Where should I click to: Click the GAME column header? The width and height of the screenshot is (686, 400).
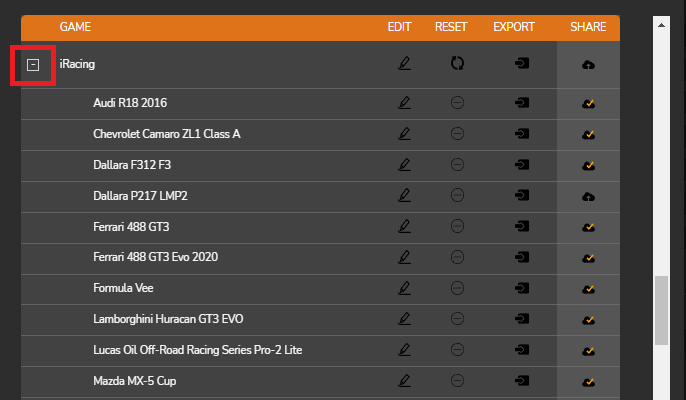click(x=75, y=27)
